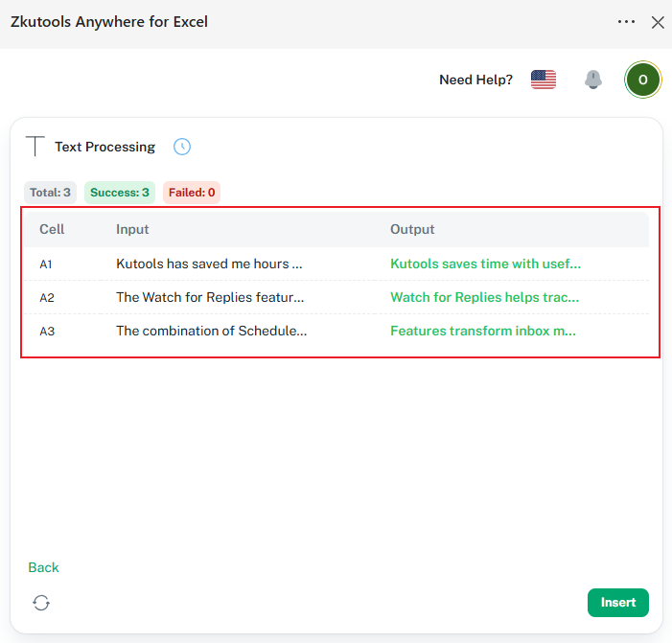672x643 pixels.
Task: Click input "The Watch for Replies featur..."
Action: pyautogui.click(x=210, y=297)
